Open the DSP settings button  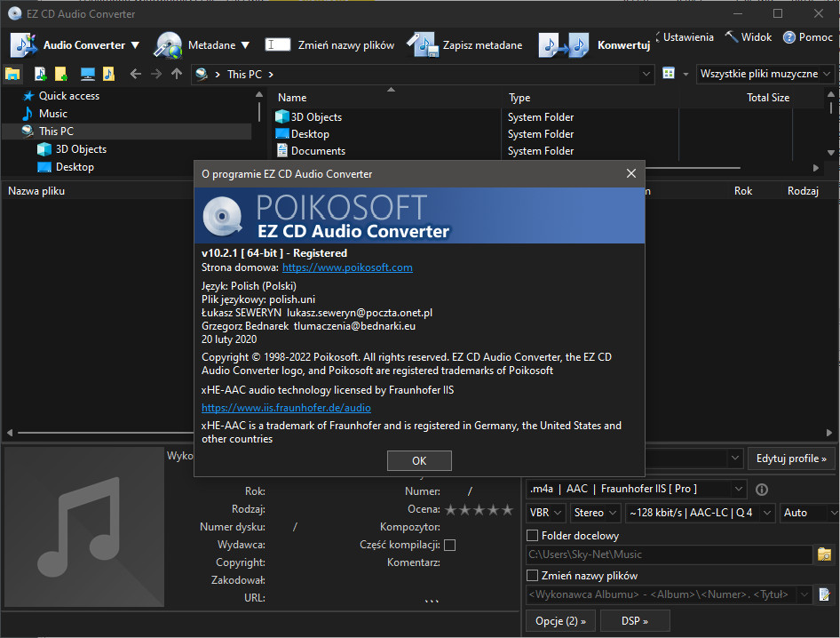point(635,621)
